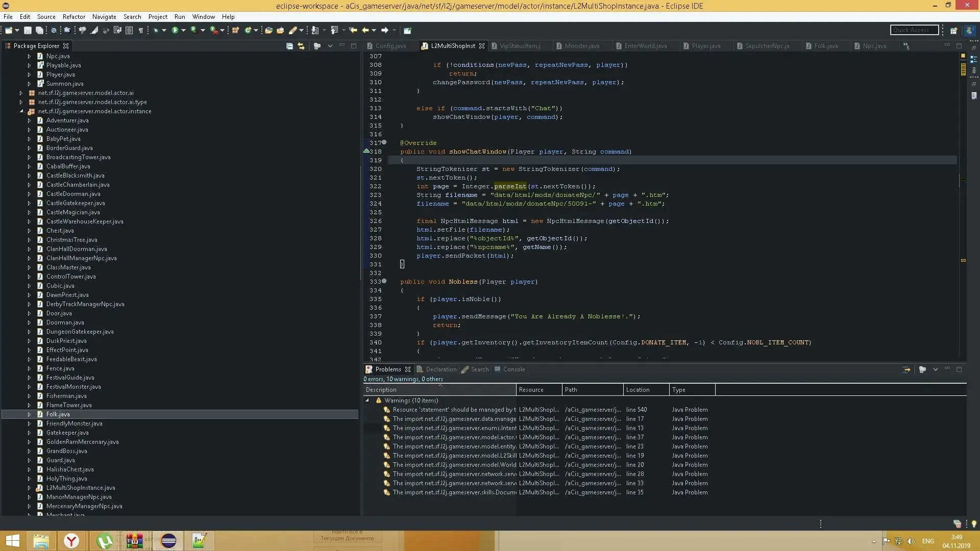Image resolution: width=980 pixels, height=551 pixels.
Task: Click the Save All toolbar icon
Action: [39, 30]
